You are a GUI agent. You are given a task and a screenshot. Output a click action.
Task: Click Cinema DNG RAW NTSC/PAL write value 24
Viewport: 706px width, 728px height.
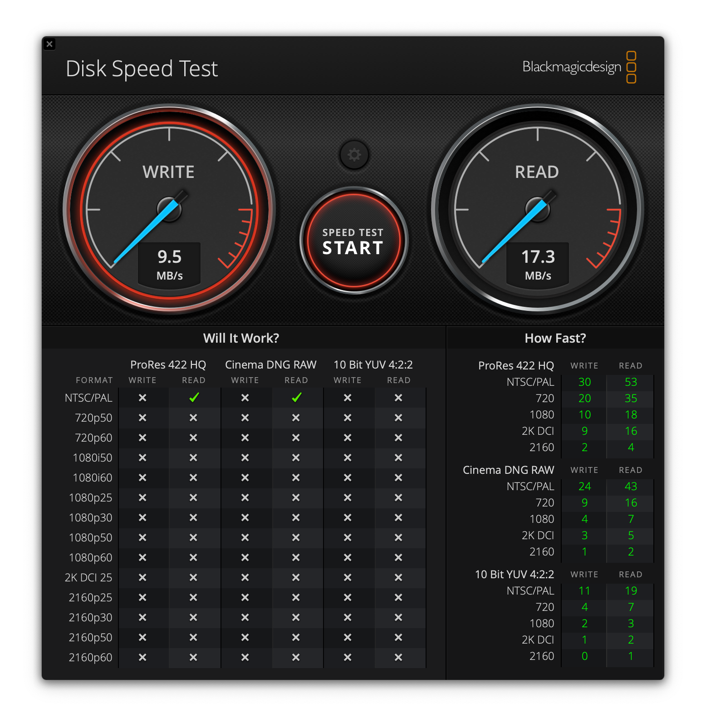click(x=584, y=487)
